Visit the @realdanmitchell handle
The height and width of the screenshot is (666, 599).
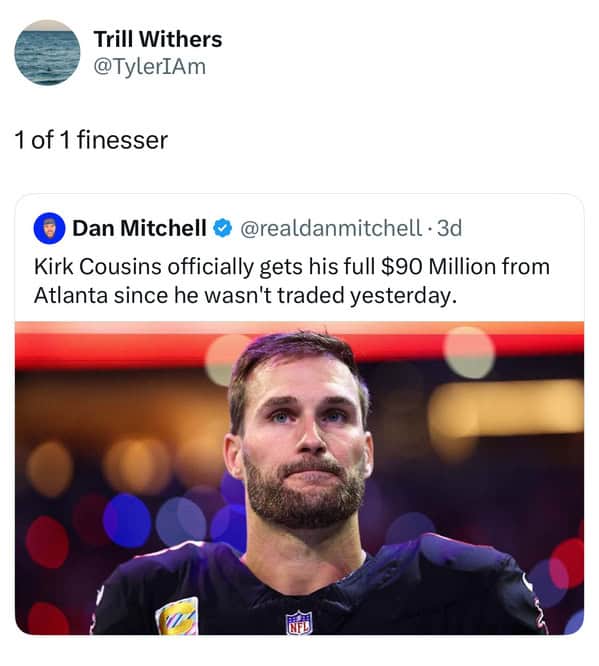coord(331,228)
